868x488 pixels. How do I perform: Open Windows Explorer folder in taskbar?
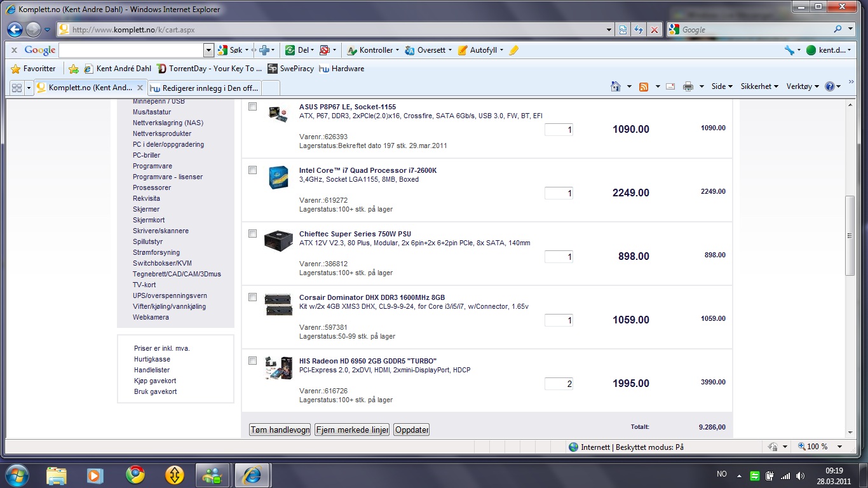tap(56, 475)
